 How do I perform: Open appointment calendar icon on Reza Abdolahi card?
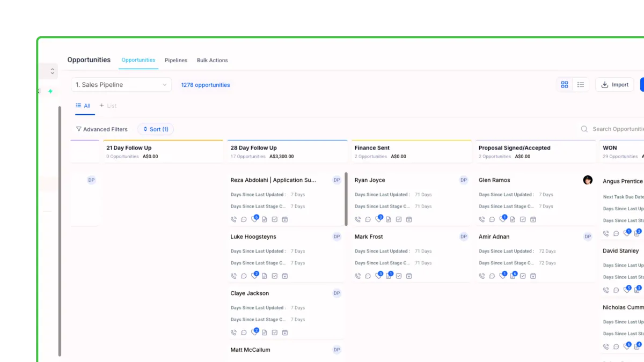tap(285, 219)
